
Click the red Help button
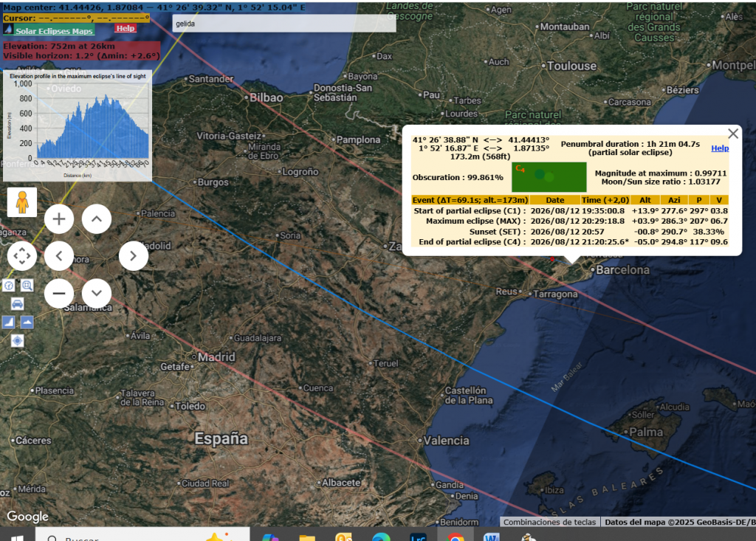(126, 28)
